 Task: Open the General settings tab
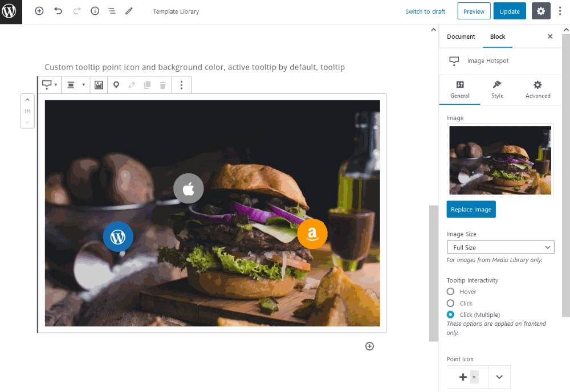tap(460, 89)
